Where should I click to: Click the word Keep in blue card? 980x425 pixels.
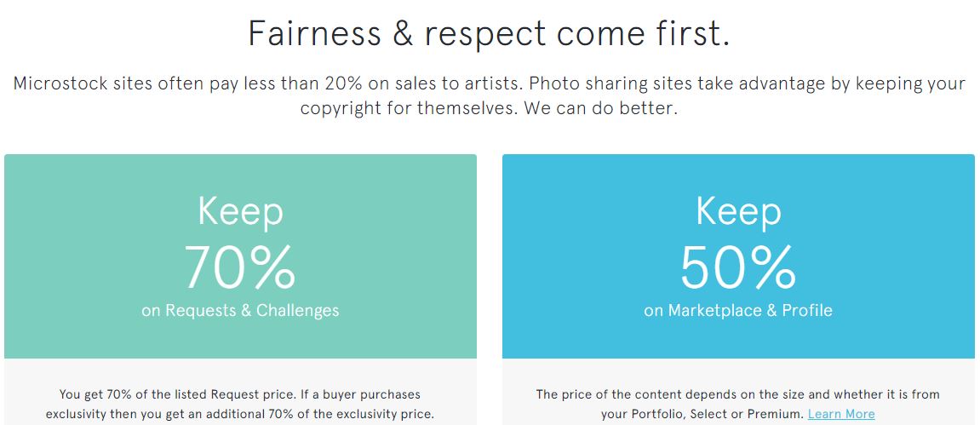[x=739, y=212]
